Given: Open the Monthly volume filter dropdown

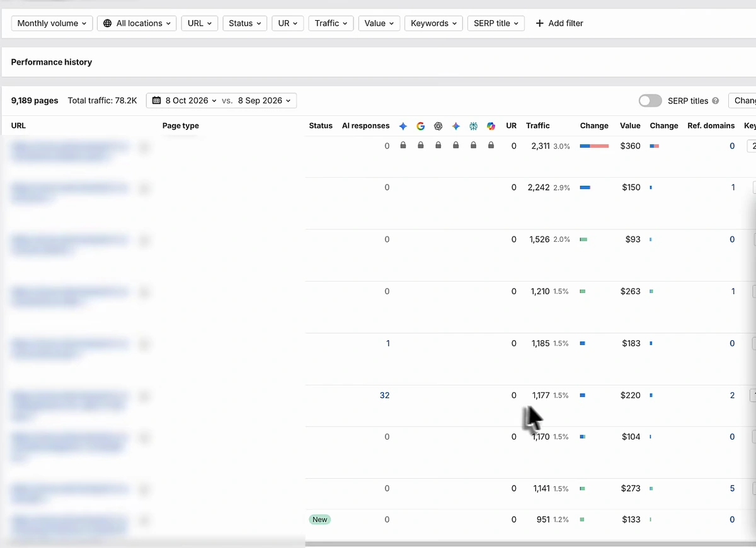Looking at the screenshot, I should pos(52,23).
